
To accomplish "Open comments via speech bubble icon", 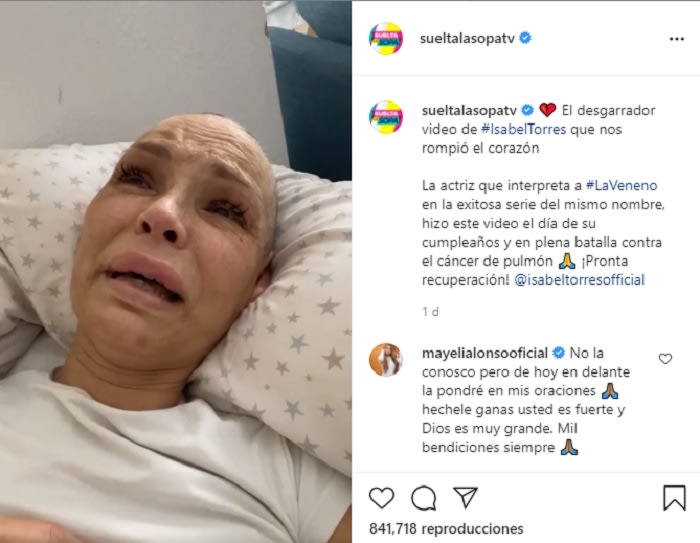I will pos(424,498).
